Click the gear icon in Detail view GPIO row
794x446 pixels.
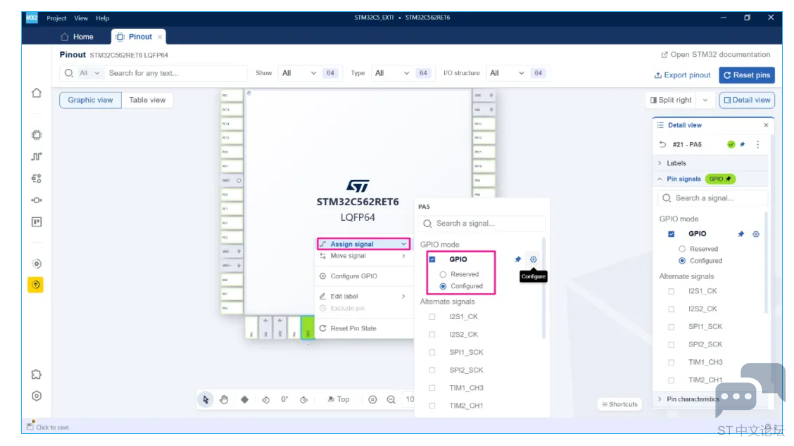(x=756, y=234)
